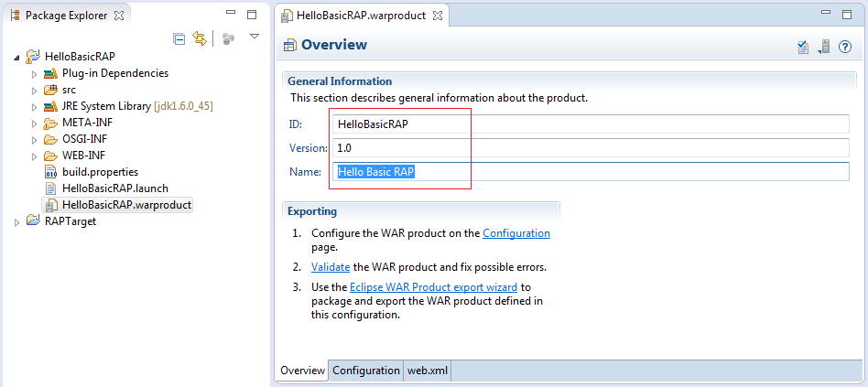Maximize the Package Explorer view

tap(252, 15)
